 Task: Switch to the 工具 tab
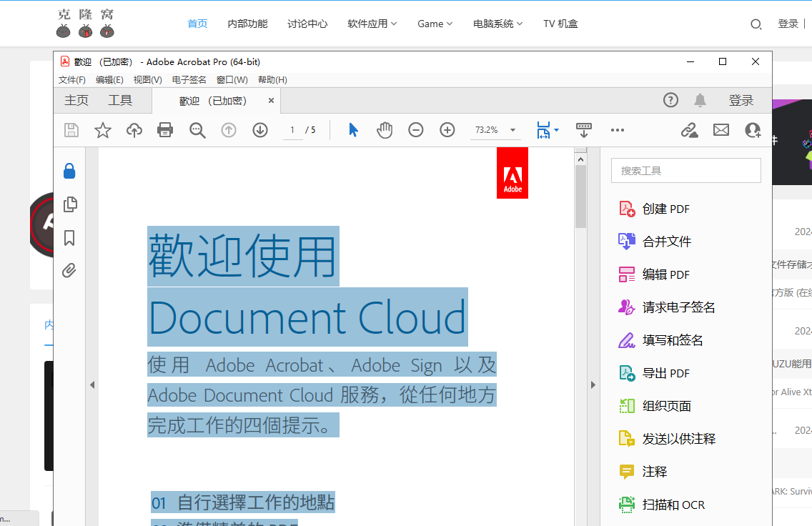pyautogui.click(x=120, y=101)
